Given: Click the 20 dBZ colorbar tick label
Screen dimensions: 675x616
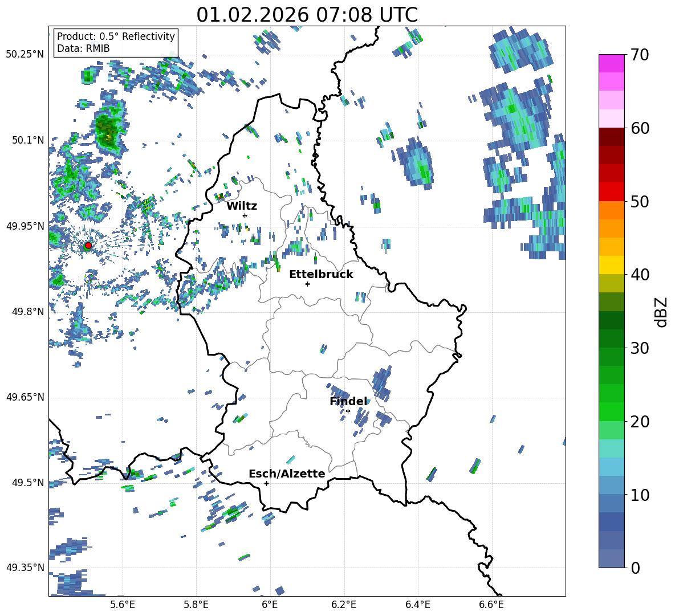Looking at the screenshot, I should (639, 422).
